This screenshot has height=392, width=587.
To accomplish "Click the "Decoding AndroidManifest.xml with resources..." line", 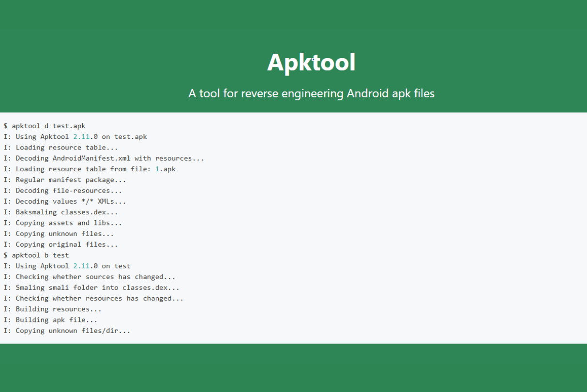I will coord(104,158).
